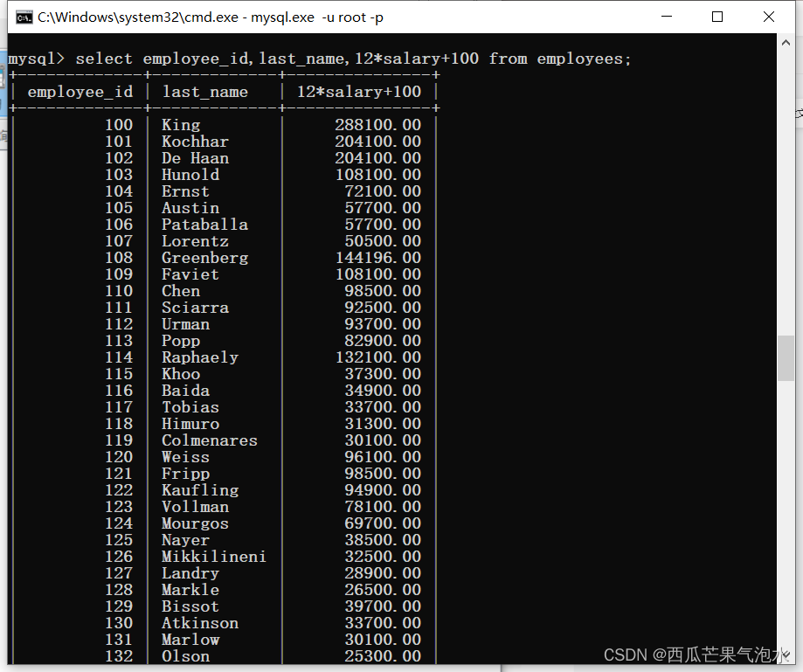Click the select query command line
Viewport: 803px width, 672px height.
pos(320,59)
